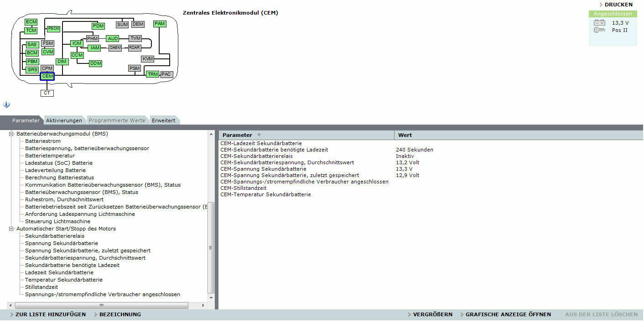Image resolution: width=644 pixels, height=324 pixels.
Task: Click the SRS module node
Action: (x=32, y=70)
